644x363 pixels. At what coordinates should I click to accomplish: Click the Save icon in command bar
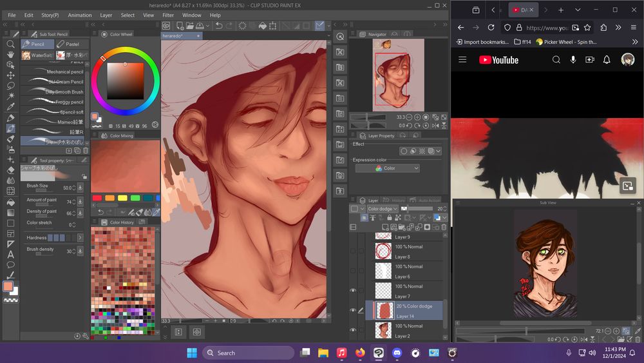pyautogui.click(x=200, y=26)
